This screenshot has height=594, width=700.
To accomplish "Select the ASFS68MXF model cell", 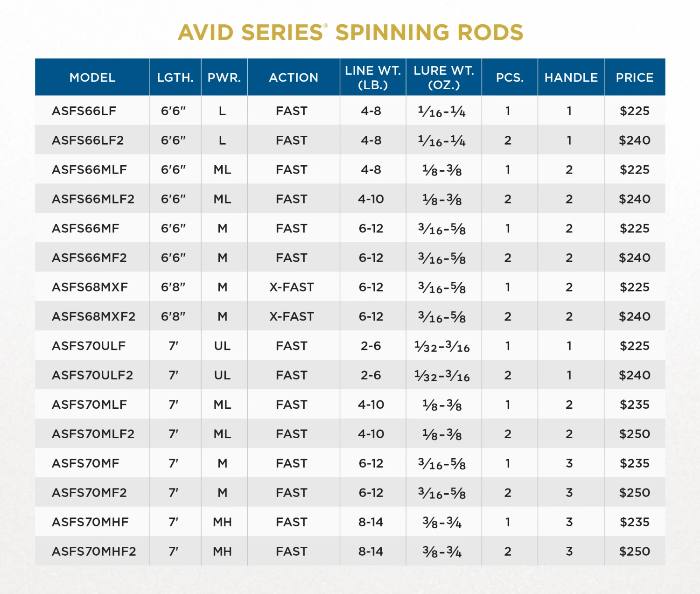I will click(90, 287).
